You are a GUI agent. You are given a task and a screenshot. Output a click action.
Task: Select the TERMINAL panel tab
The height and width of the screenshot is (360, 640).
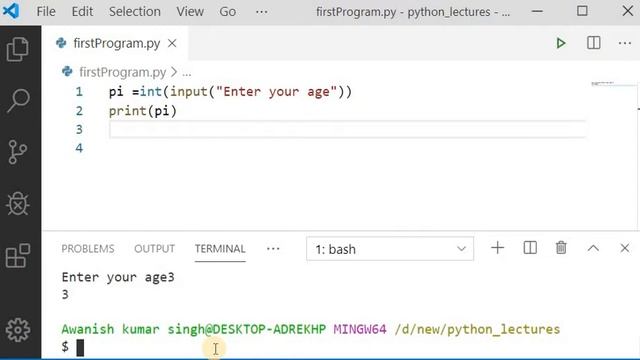[x=220, y=249]
